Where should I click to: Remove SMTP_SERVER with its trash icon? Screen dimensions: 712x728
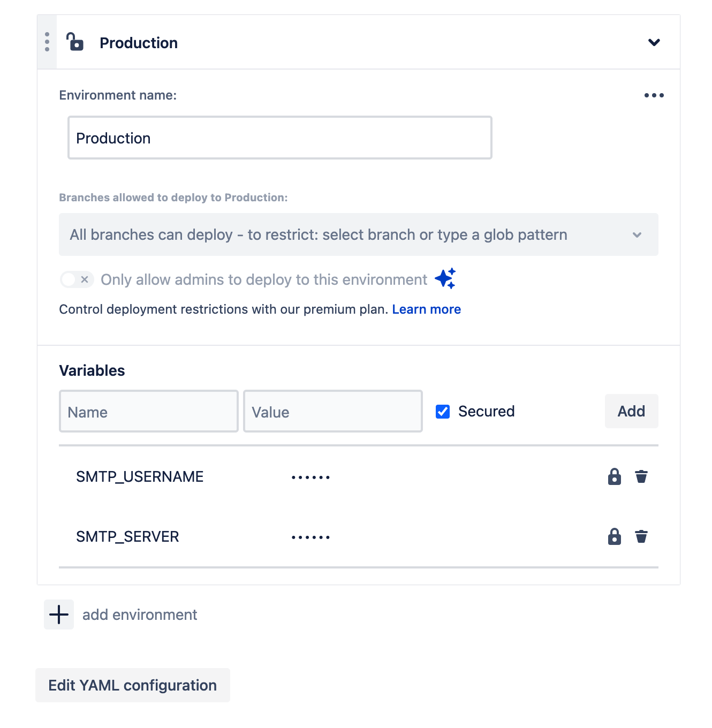click(641, 536)
